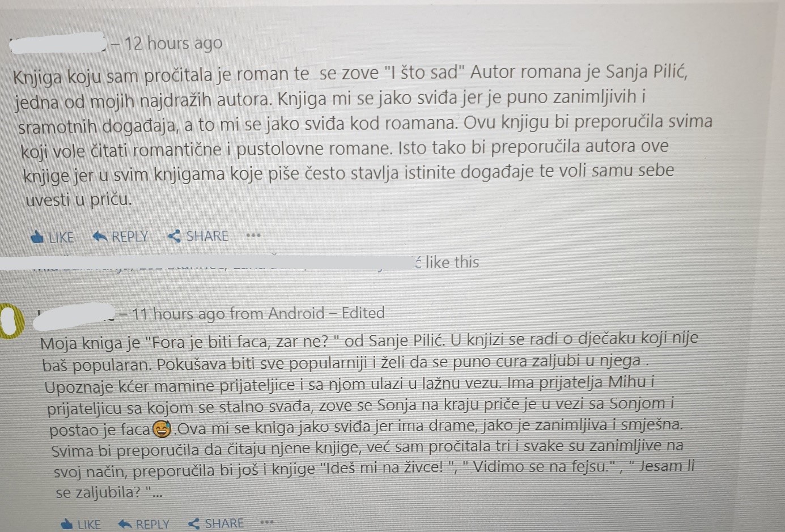
Task: Click the "11 hours ago from Android" timestamp
Action: 228,313
